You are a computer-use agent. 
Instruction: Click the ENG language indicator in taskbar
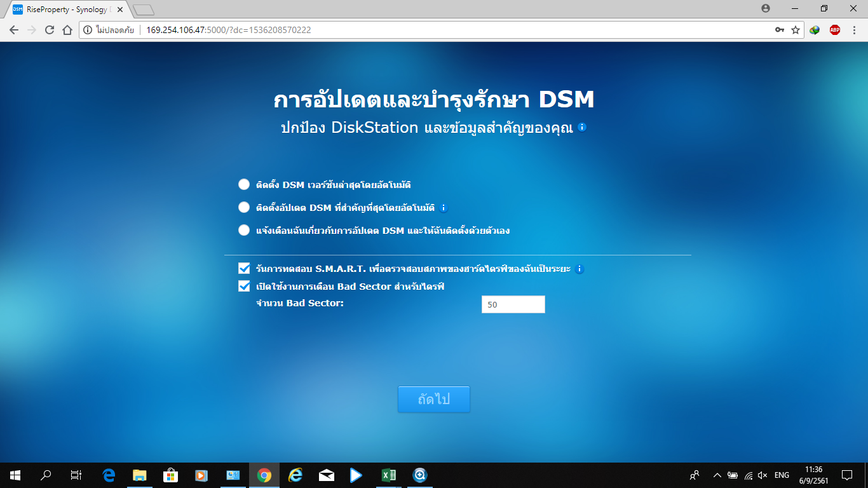pyautogui.click(x=782, y=475)
